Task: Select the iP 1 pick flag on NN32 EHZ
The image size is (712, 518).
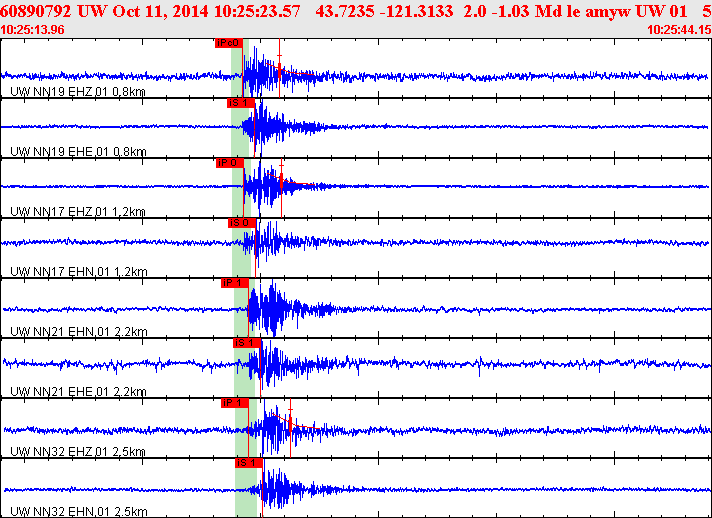Action: tap(235, 403)
